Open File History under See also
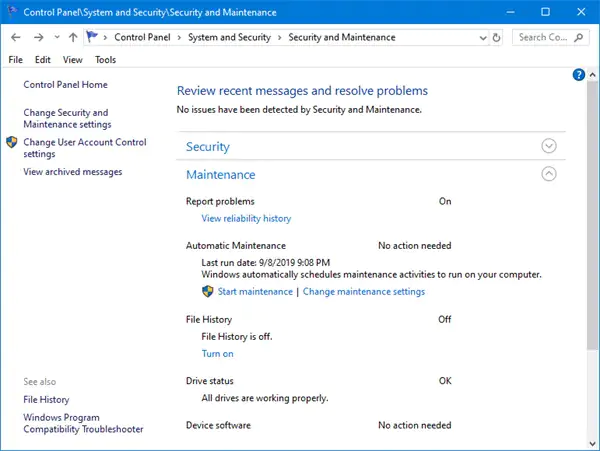The width and height of the screenshot is (600, 451). click(46, 400)
